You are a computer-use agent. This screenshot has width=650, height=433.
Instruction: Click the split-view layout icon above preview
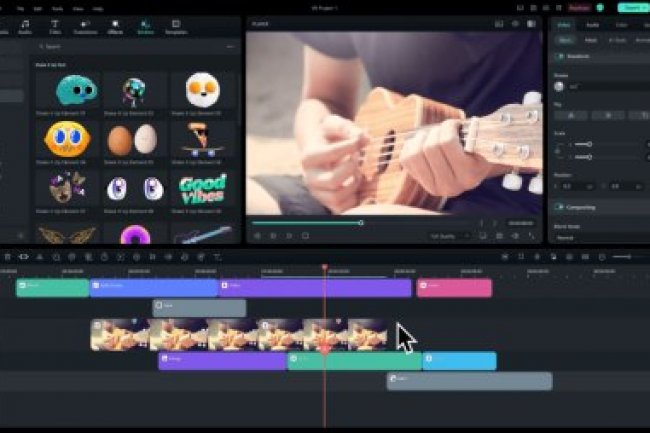point(531,24)
